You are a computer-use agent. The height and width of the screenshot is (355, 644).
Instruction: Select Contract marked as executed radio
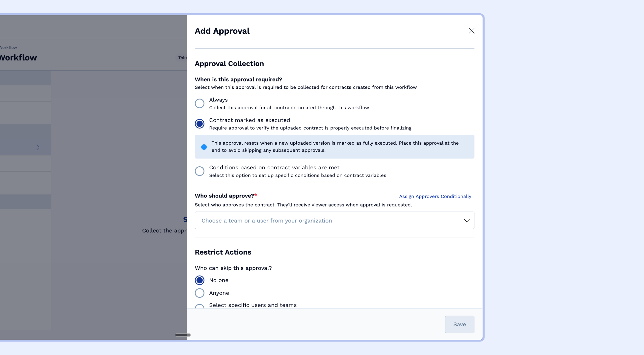[199, 124]
